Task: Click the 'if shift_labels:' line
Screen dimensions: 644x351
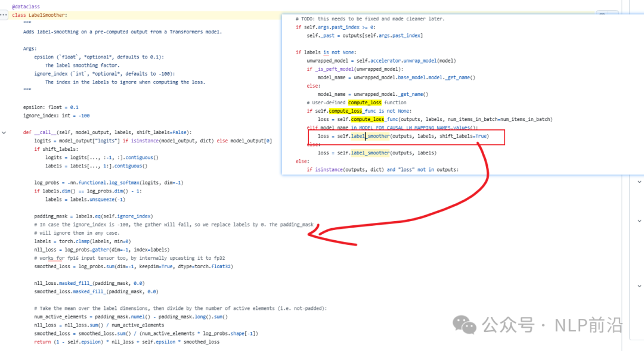Action: pyautogui.click(x=56, y=149)
